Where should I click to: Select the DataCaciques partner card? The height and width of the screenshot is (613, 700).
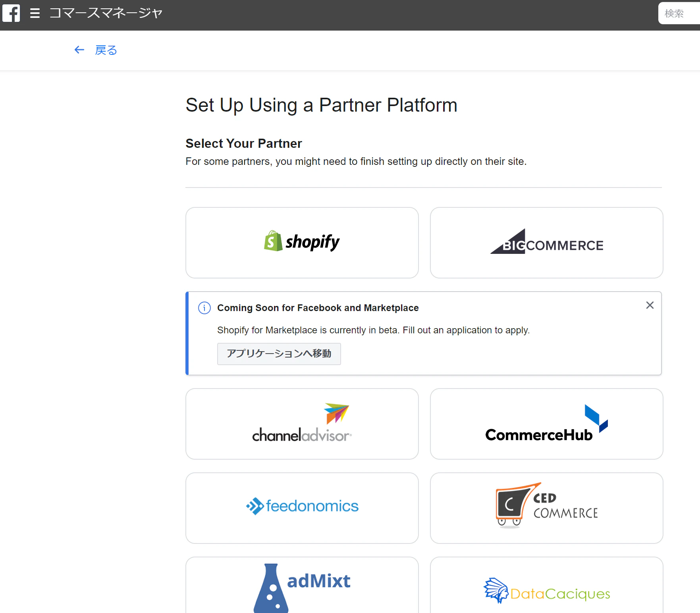(547, 585)
